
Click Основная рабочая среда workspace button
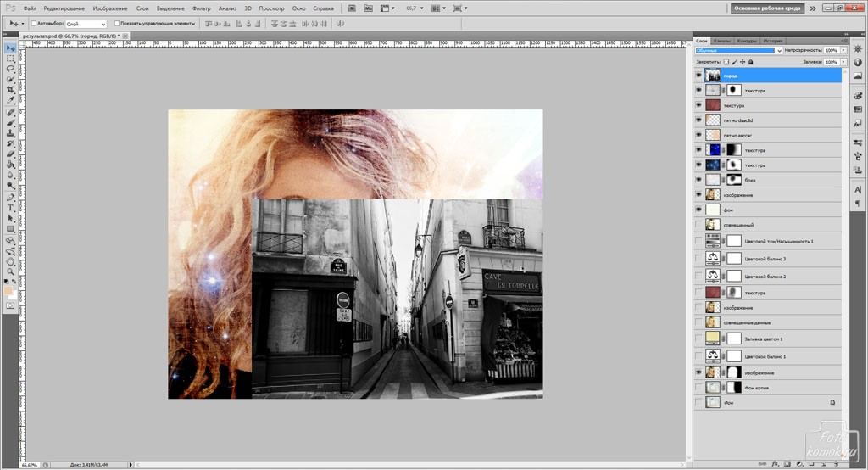coord(767,8)
